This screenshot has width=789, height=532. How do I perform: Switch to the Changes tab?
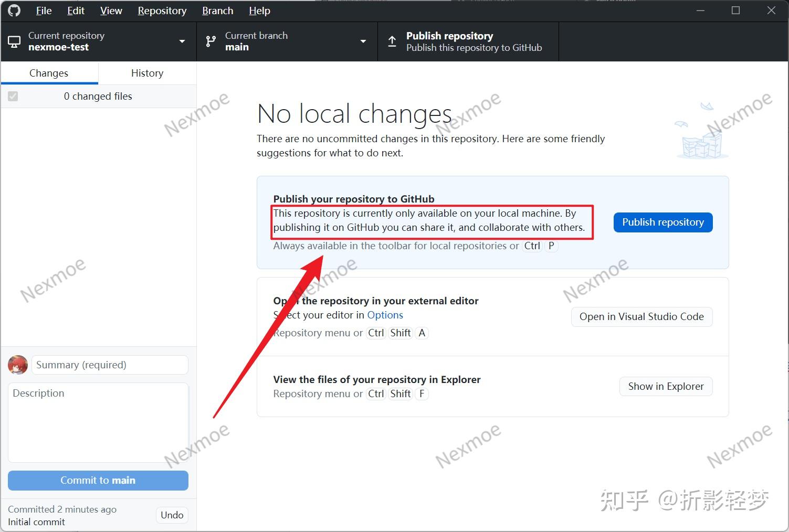click(x=49, y=73)
